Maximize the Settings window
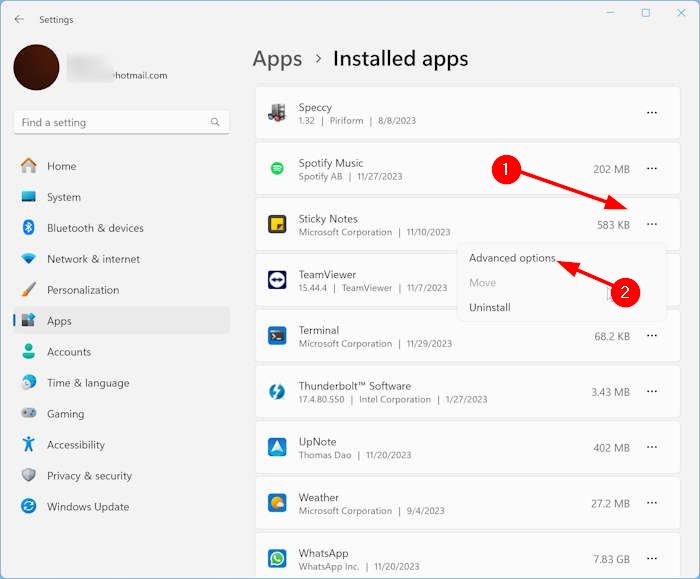Image resolution: width=700 pixels, height=579 pixels. [x=646, y=13]
